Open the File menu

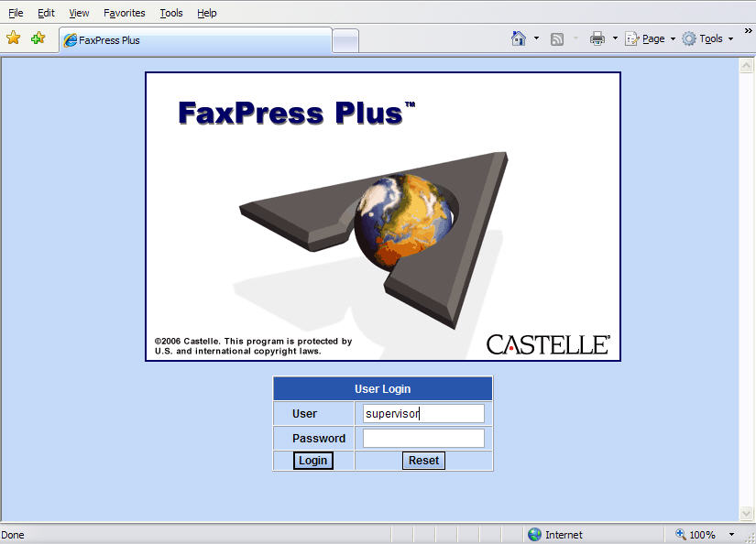[x=16, y=13]
